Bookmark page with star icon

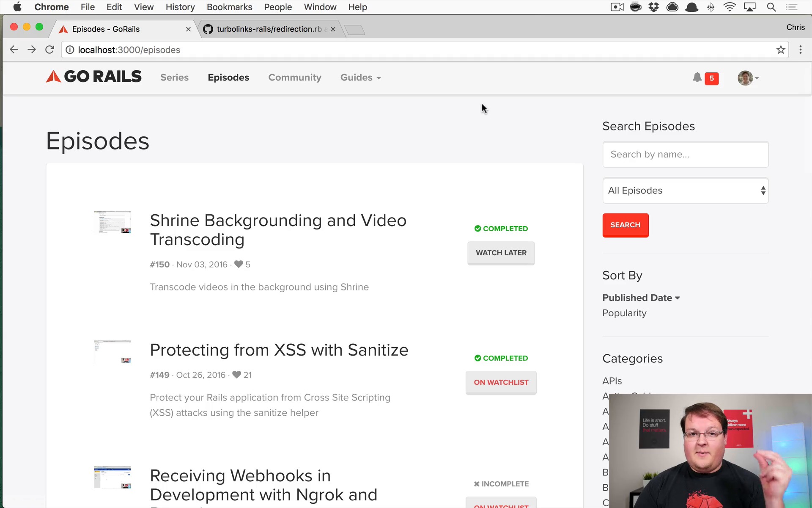click(781, 50)
